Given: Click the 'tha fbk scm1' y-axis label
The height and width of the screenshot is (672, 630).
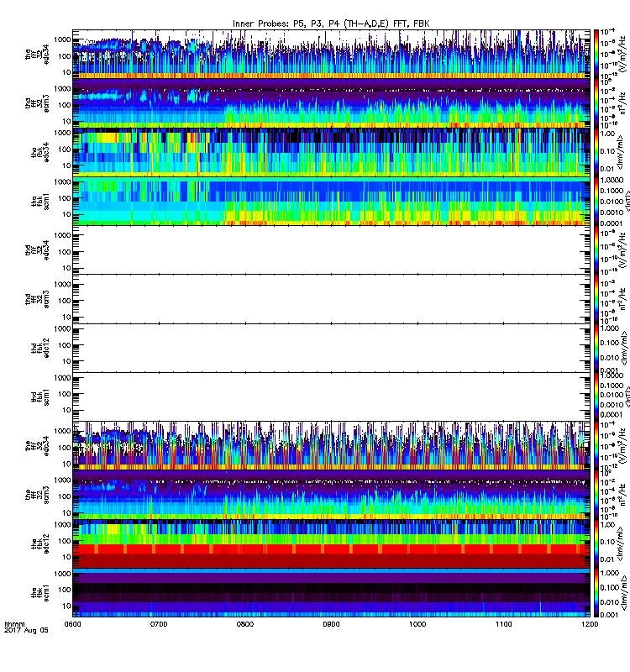Looking at the screenshot, I should 40,201.
